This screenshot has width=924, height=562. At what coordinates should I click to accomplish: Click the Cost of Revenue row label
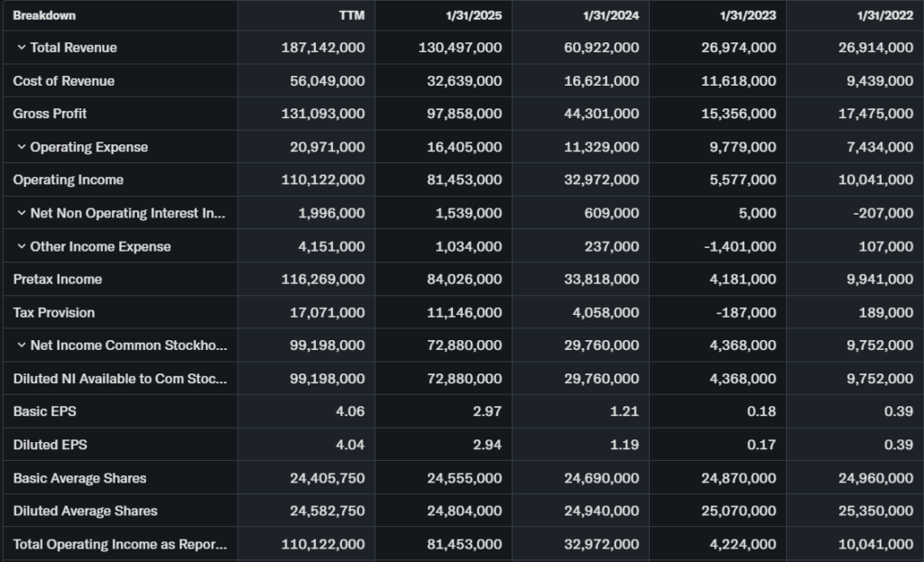pyautogui.click(x=64, y=81)
